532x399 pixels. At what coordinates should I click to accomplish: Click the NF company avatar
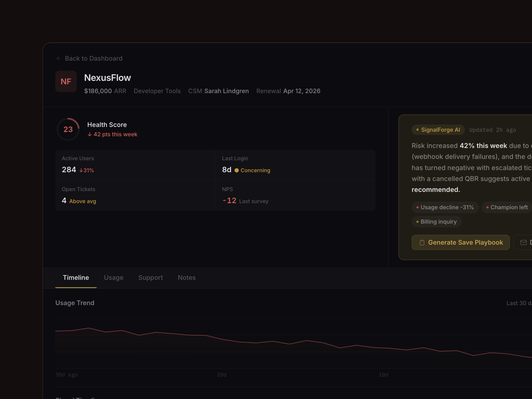click(66, 81)
